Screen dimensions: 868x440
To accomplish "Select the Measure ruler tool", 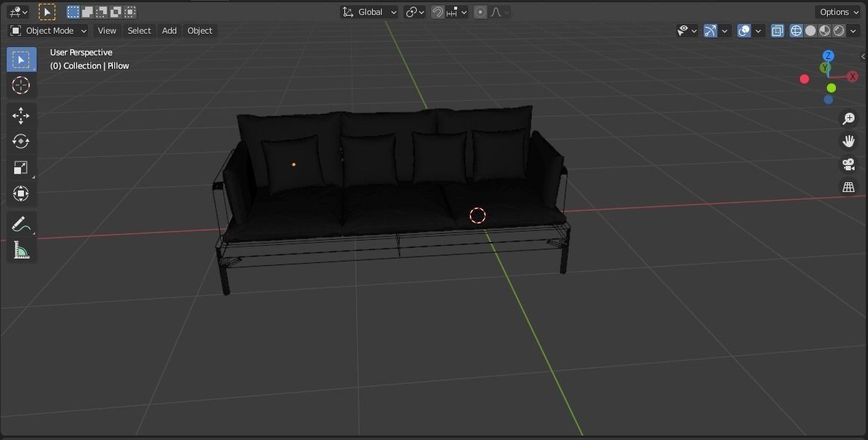I will (x=21, y=250).
